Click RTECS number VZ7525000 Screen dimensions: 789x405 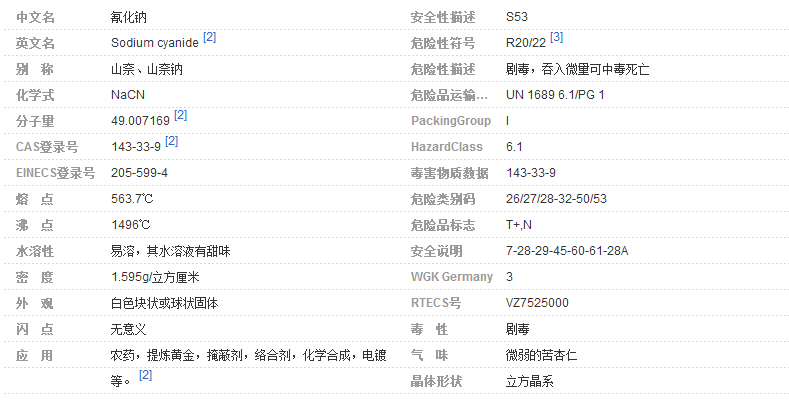click(537, 303)
